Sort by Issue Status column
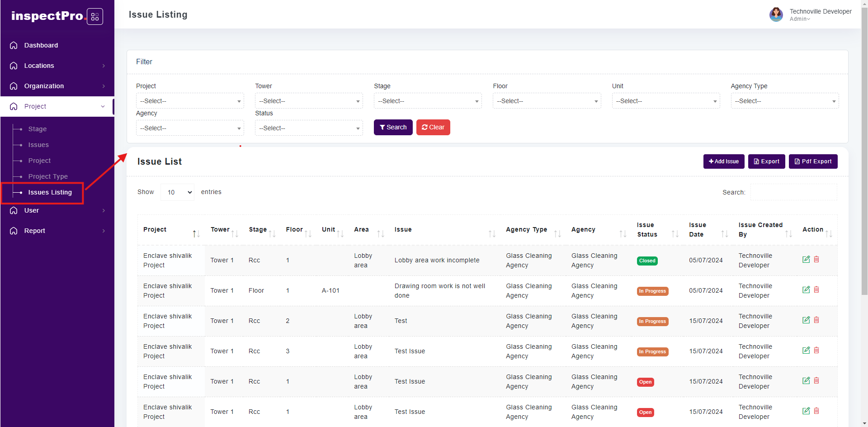This screenshot has height=427, width=868. point(675,234)
